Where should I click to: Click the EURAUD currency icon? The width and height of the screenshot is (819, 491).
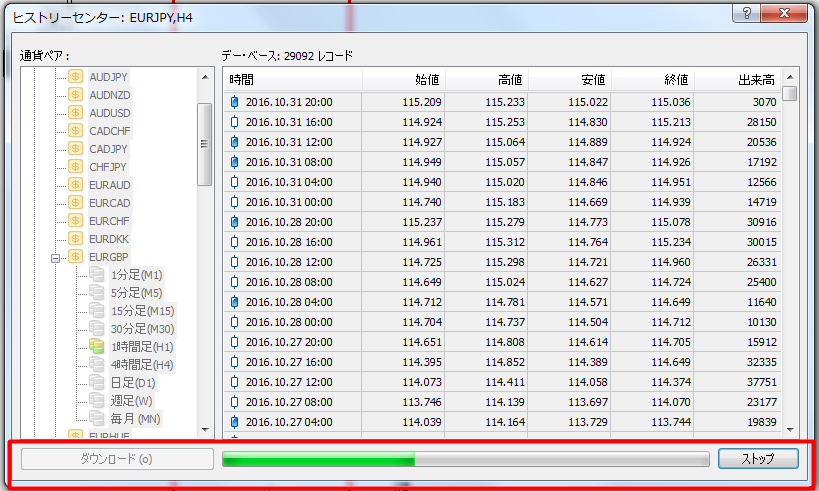[76, 185]
